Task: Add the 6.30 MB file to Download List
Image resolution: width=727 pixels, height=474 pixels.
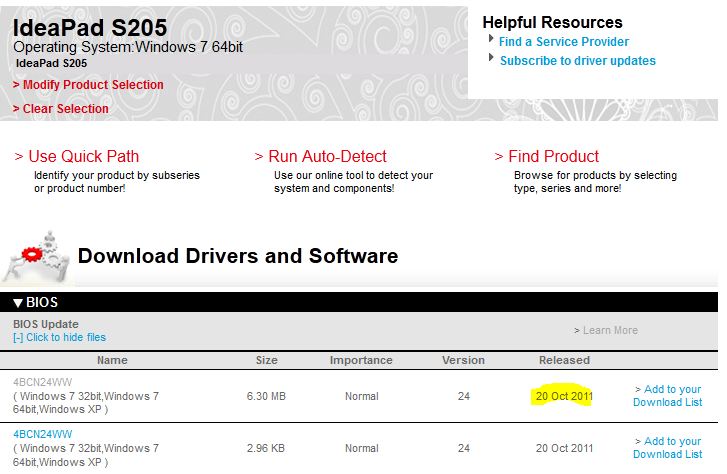Action: pyautogui.click(x=668, y=396)
